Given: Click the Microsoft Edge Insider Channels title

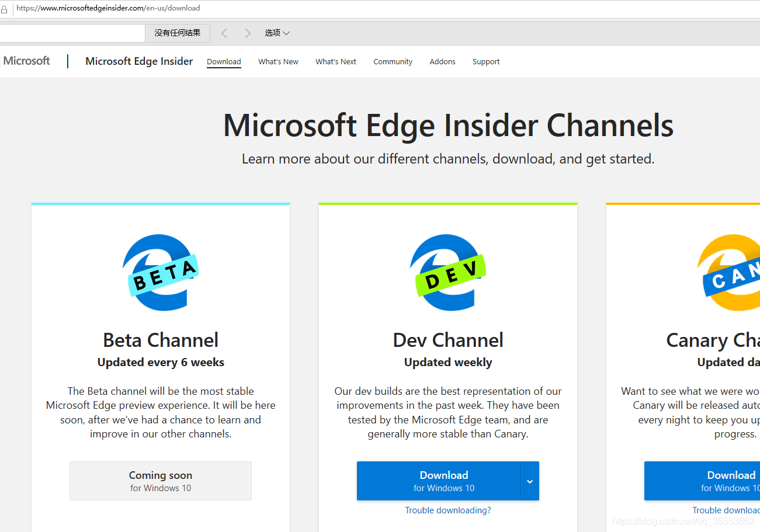Looking at the screenshot, I should click(448, 126).
